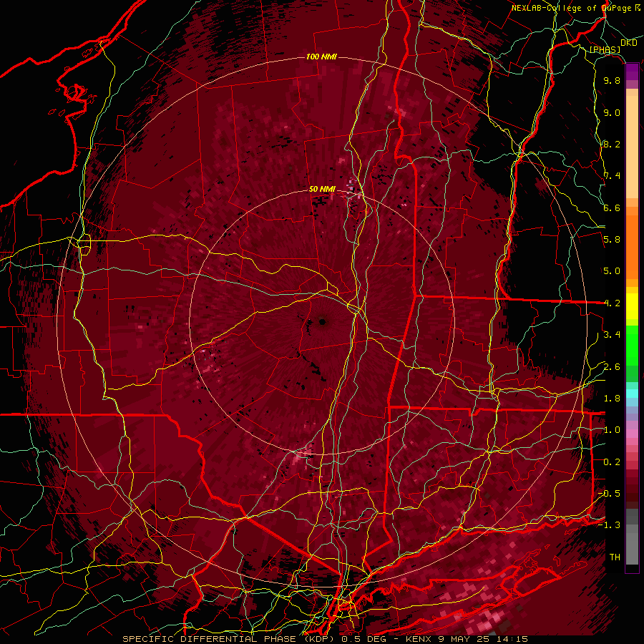Select the 100 NMI range ring label

(321, 57)
